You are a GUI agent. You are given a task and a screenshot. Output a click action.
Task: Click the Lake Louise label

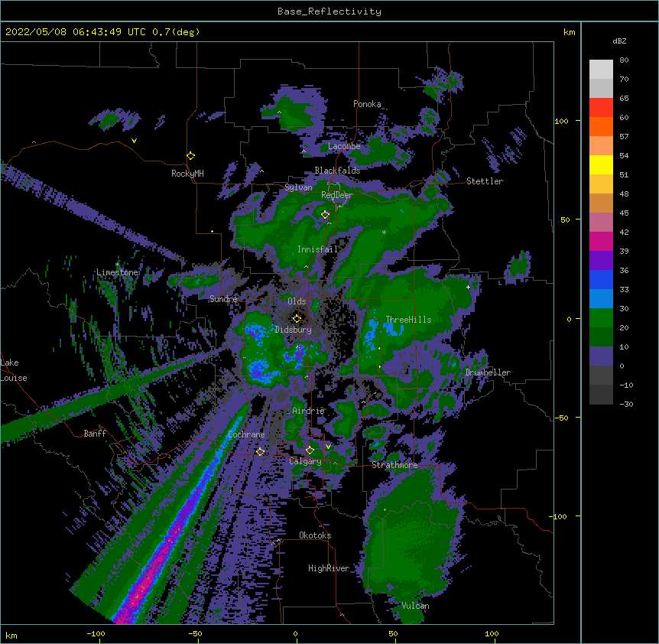(x=14, y=370)
